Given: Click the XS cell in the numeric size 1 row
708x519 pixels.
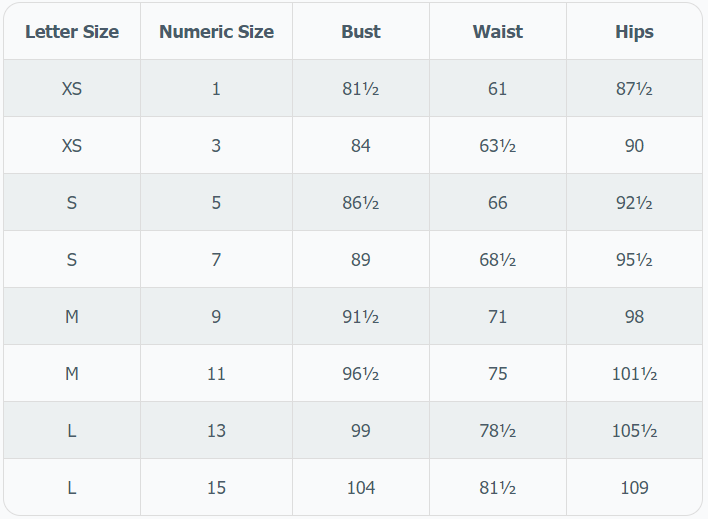Looking at the screenshot, I should coord(72,88).
